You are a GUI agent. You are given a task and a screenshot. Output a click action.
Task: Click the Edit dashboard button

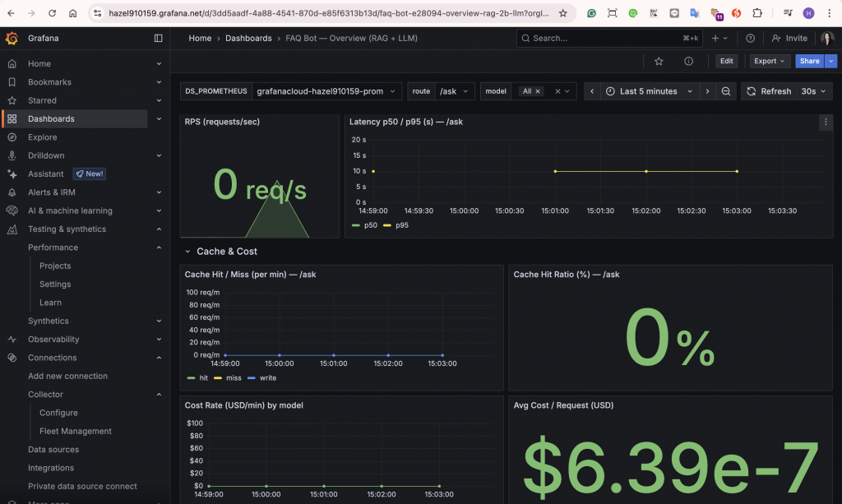(727, 61)
